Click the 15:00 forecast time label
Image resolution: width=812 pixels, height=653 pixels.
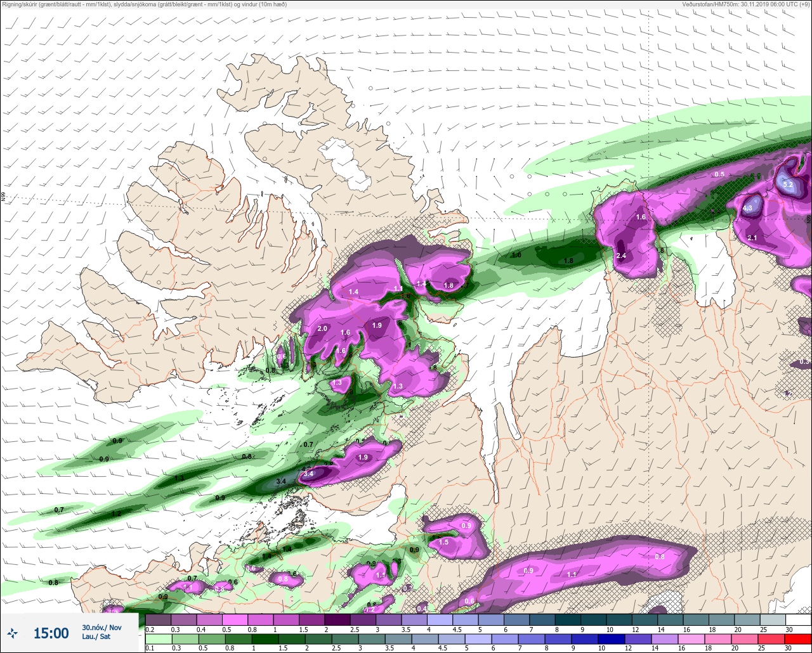click(x=51, y=633)
